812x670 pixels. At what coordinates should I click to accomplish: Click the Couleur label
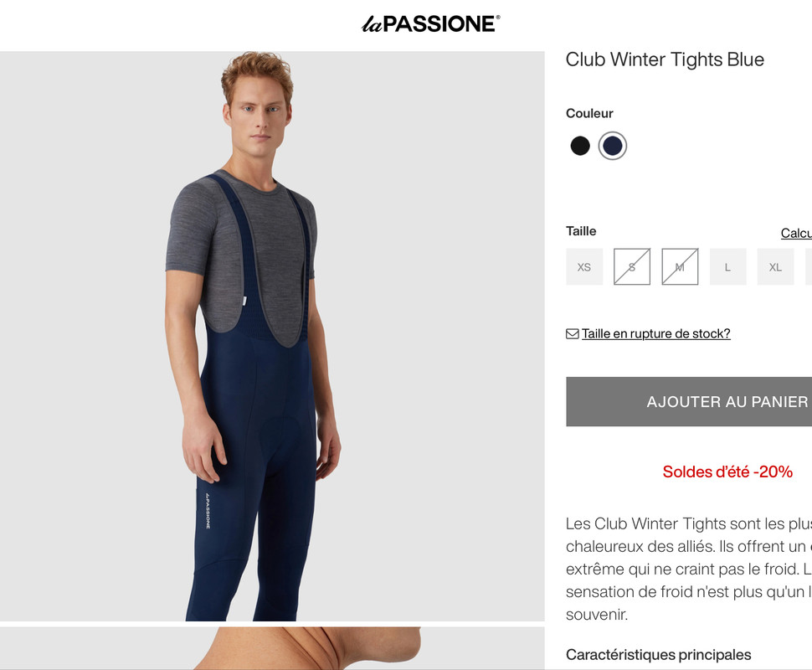(x=589, y=113)
